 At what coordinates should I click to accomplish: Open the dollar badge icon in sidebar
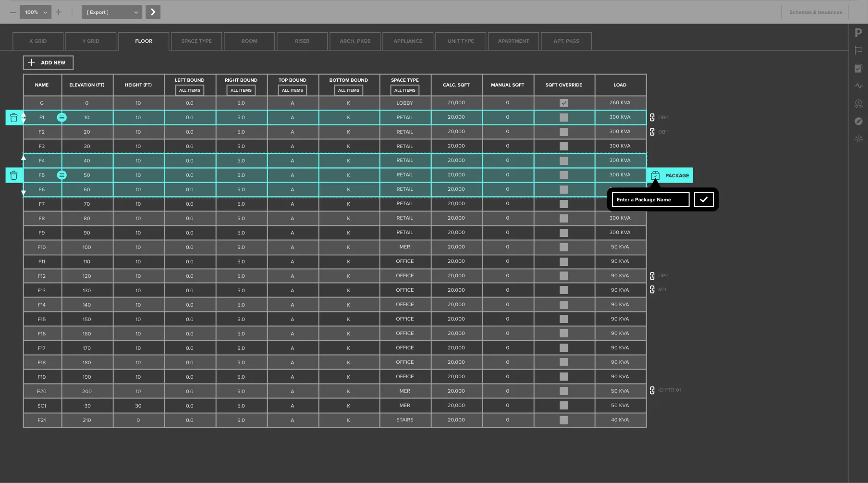858,104
